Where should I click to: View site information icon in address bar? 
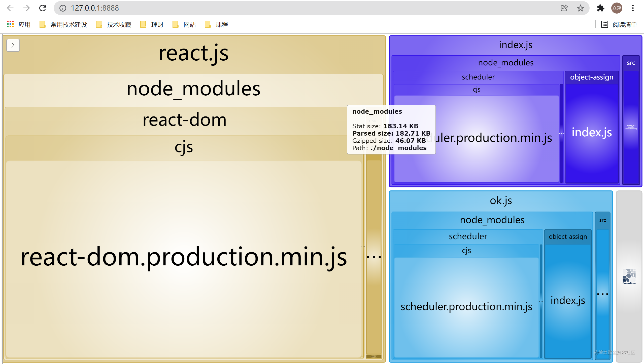pyautogui.click(x=63, y=8)
